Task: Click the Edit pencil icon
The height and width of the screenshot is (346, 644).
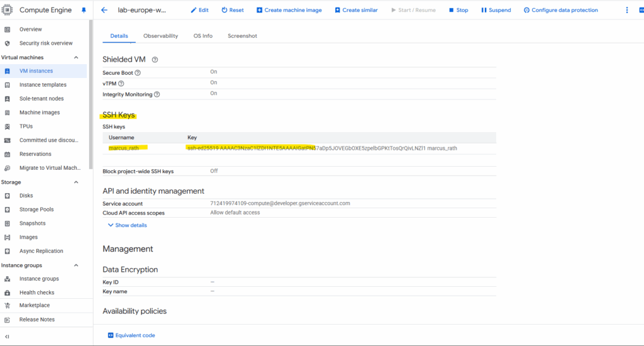Action: (x=194, y=10)
